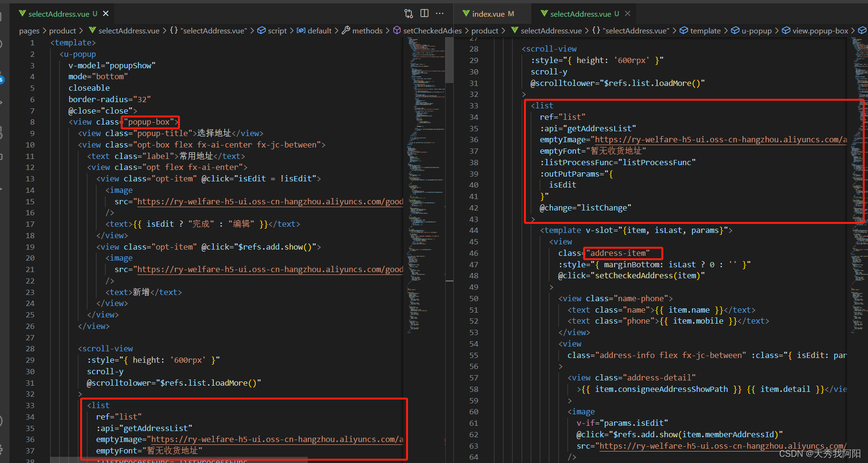Click the cube icon beside 'script' breadcrumb

coord(261,31)
